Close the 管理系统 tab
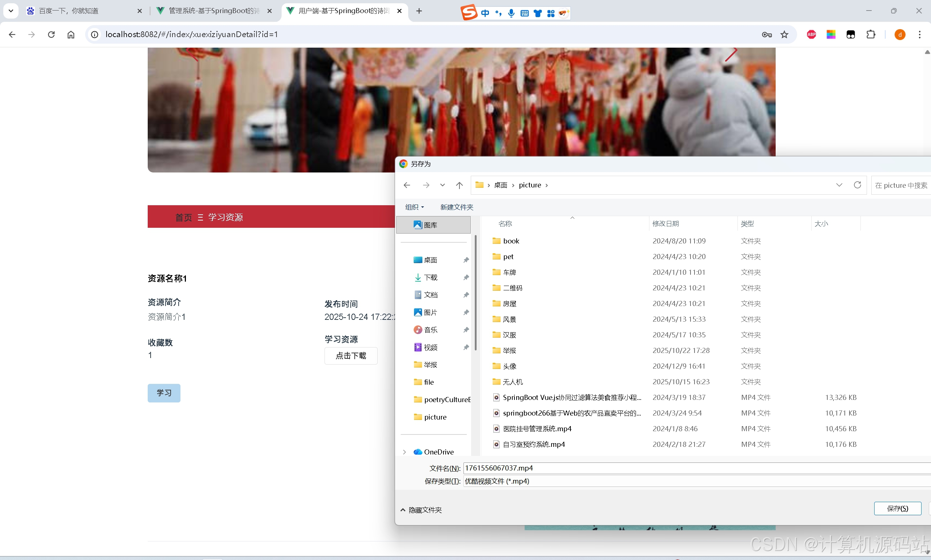Image resolution: width=931 pixels, height=560 pixels. pyautogui.click(x=269, y=11)
